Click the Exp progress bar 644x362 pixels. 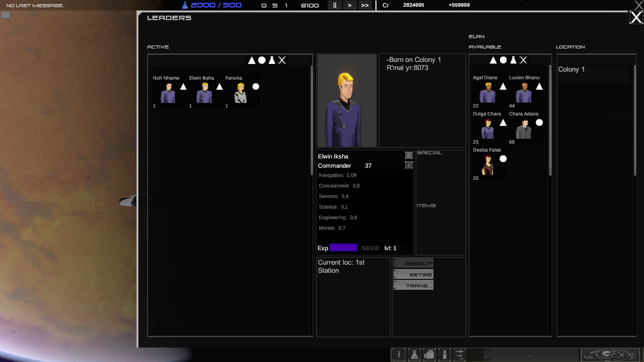click(x=343, y=247)
